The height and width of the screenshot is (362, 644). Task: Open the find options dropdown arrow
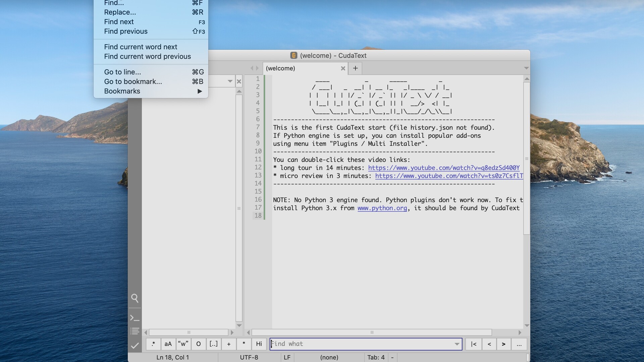coord(456,344)
